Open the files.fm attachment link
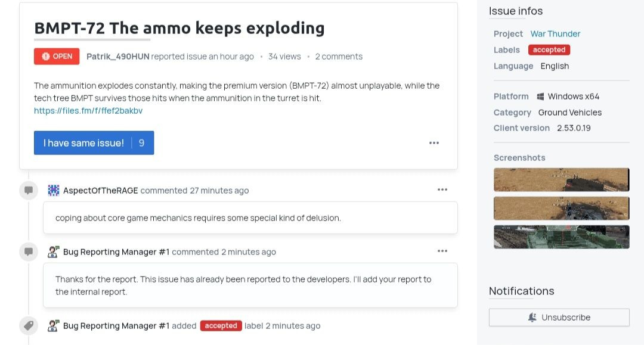Screen dimensions: 644x345 pos(88,111)
